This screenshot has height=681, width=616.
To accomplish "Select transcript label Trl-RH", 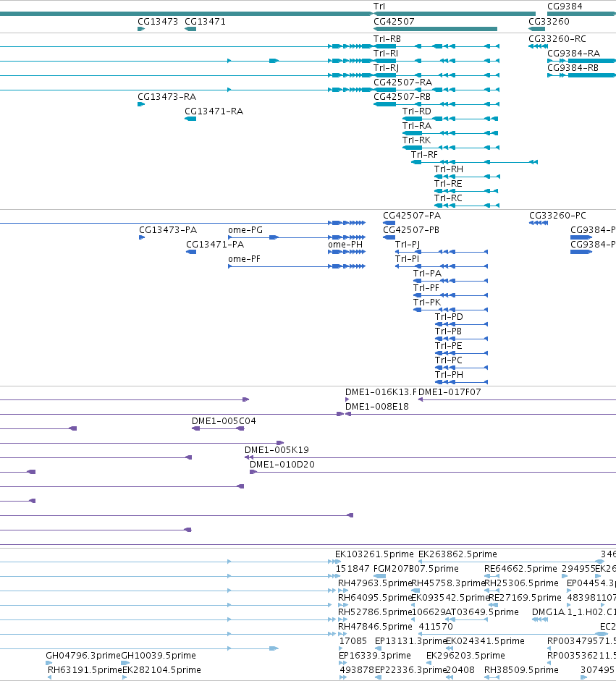I will [448, 169].
